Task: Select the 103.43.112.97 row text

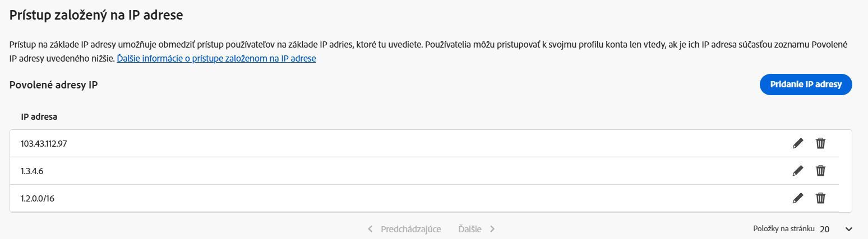Action: [x=44, y=144]
